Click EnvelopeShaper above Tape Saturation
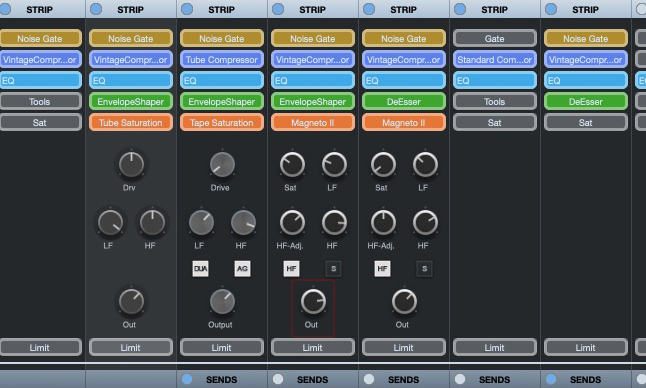 222,102
